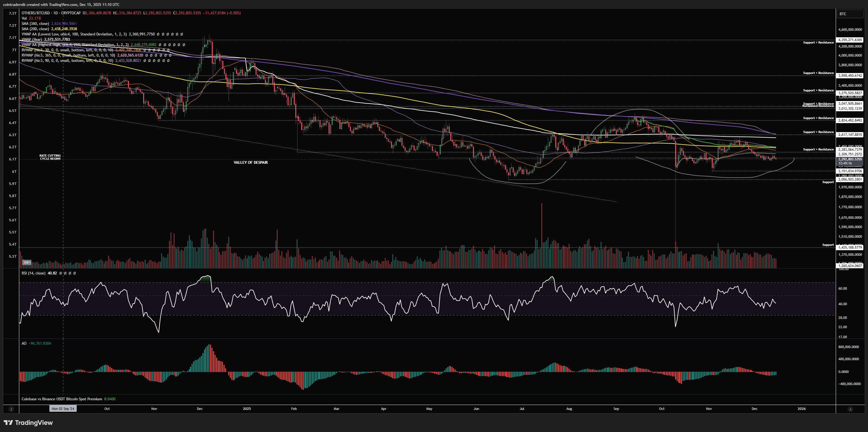
Task: Click the 4,359,271.6365 price label
Action: click(850, 40)
